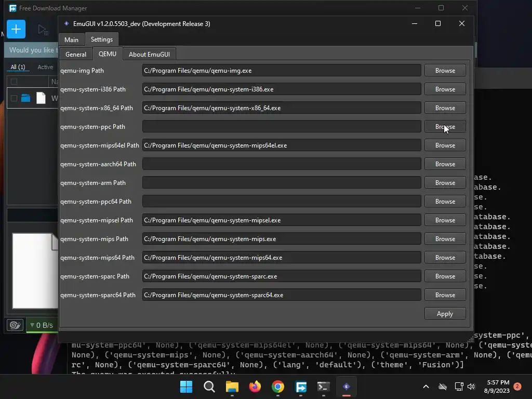
Task: Launch Chrome from taskbar
Action: tap(278, 387)
